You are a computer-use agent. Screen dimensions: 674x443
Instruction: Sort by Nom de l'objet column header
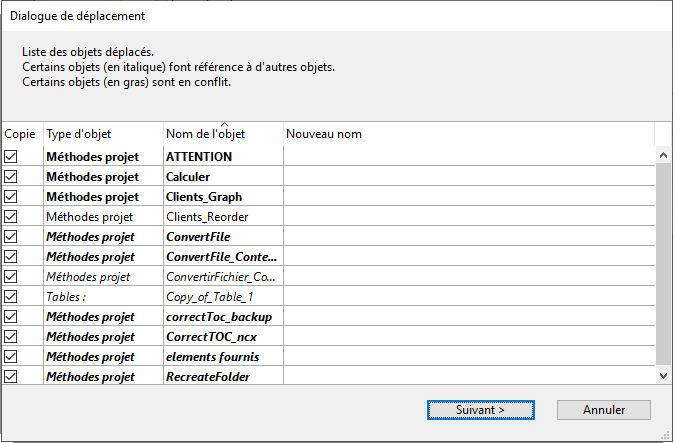(222, 134)
